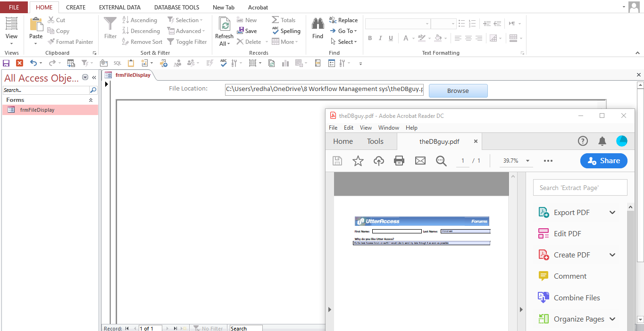Click the search magnifier in the navigation pane

click(93, 90)
